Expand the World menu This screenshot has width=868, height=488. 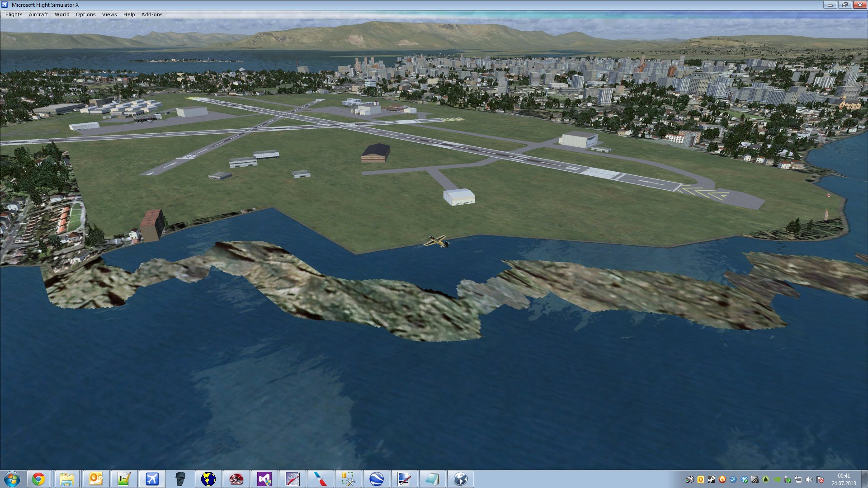click(62, 14)
